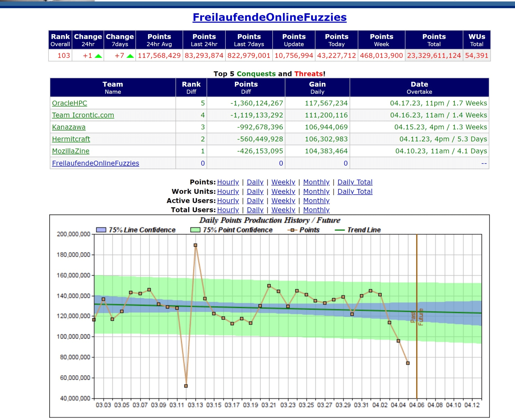Show Active Users Monthly chart
The height and width of the screenshot is (420, 515).
click(x=316, y=201)
